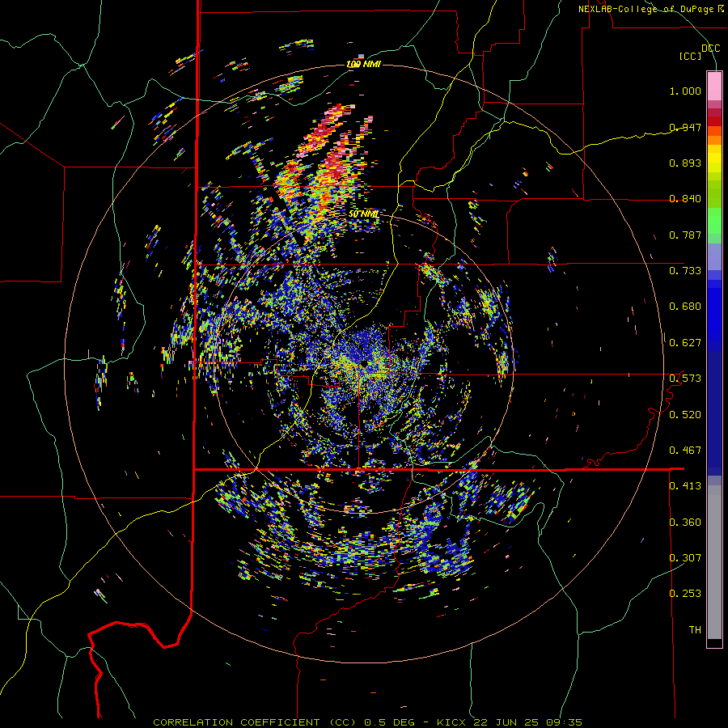Click the 0.733 scale value
Image resolution: width=728 pixels, height=728 pixels.
tap(685, 271)
